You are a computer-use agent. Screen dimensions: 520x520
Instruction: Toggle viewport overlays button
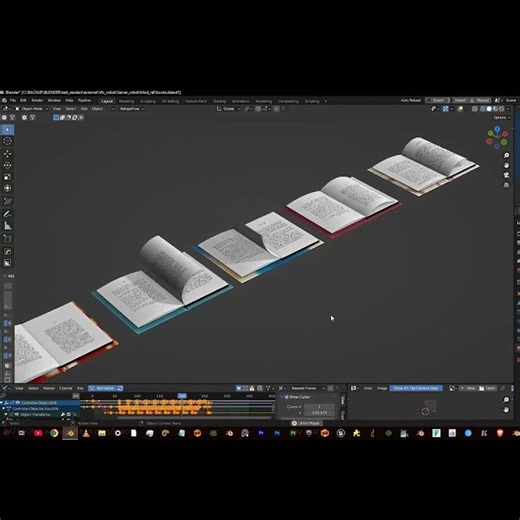[460, 109]
